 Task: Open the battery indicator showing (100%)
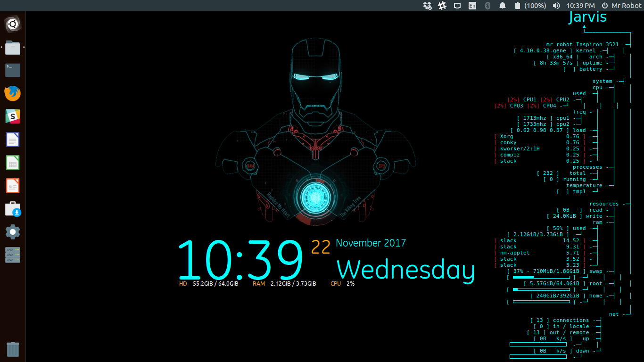point(530,6)
